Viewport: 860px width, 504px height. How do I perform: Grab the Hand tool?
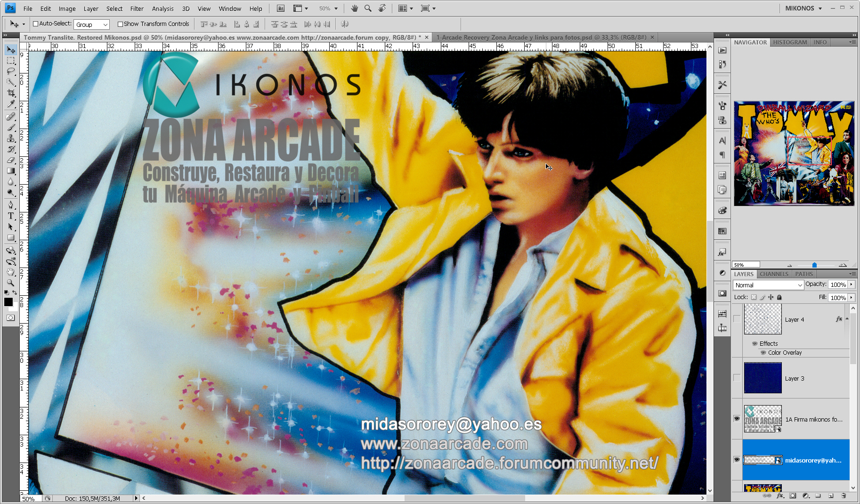pos(10,272)
